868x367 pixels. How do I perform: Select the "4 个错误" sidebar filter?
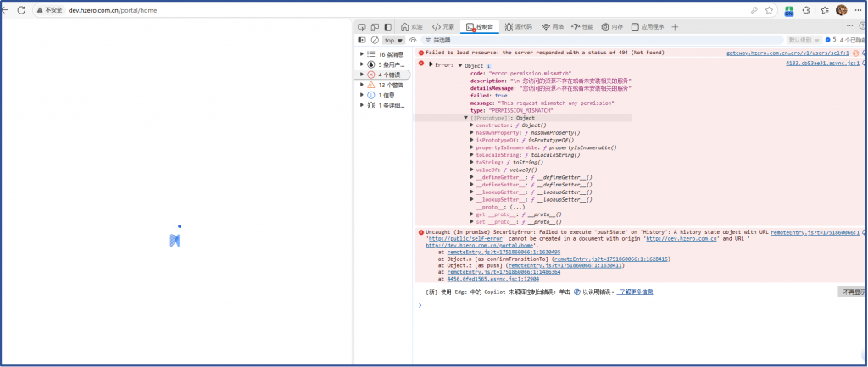391,75
